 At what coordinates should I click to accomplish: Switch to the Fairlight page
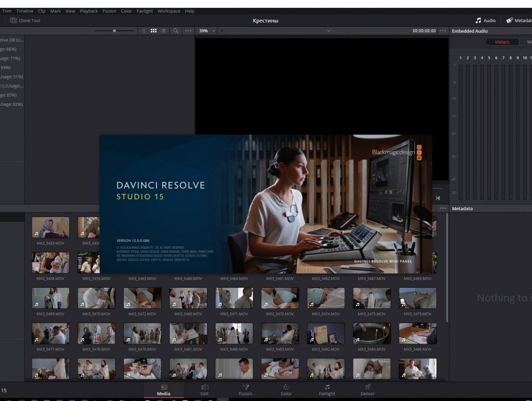coord(327,390)
